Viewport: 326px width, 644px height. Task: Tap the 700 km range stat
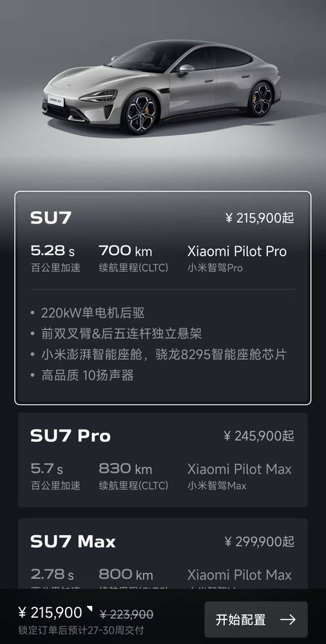tap(126, 251)
